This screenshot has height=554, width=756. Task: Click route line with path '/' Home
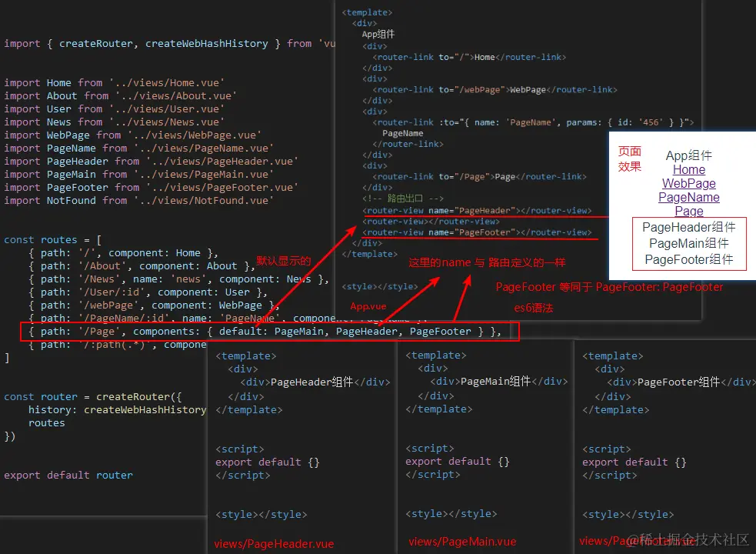pos(123,253)
